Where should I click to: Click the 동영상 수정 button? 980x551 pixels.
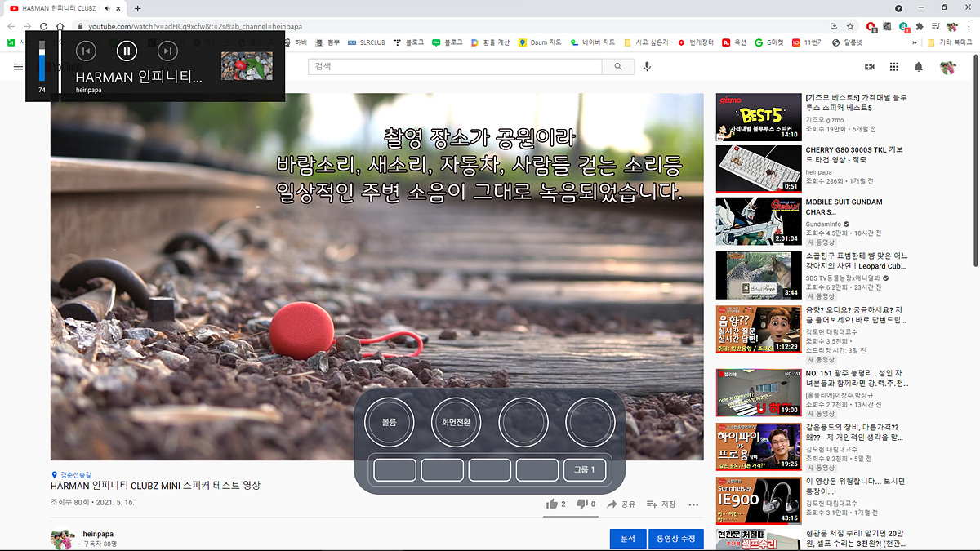point(676,540)
